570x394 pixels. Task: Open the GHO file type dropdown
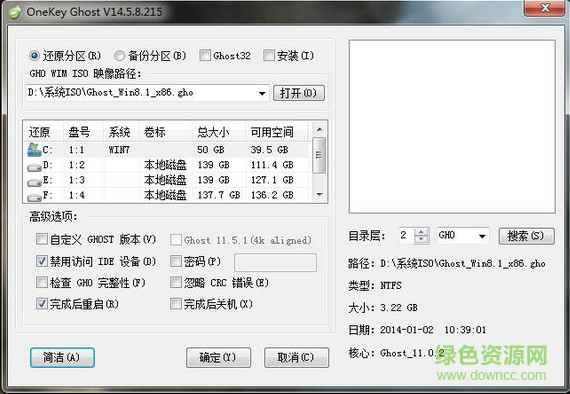[482, 236]
